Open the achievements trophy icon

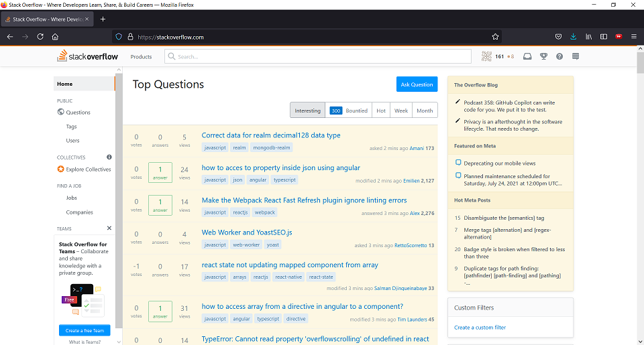point(543,57)
